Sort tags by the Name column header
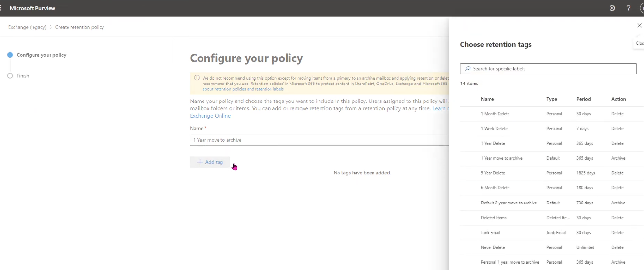 (x=487, y=99)
